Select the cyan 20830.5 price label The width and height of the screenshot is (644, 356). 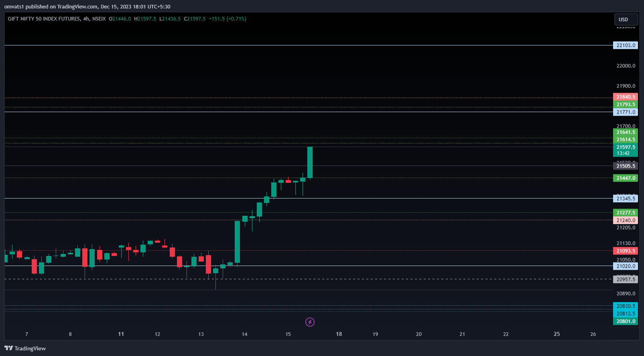click(626, 306)
